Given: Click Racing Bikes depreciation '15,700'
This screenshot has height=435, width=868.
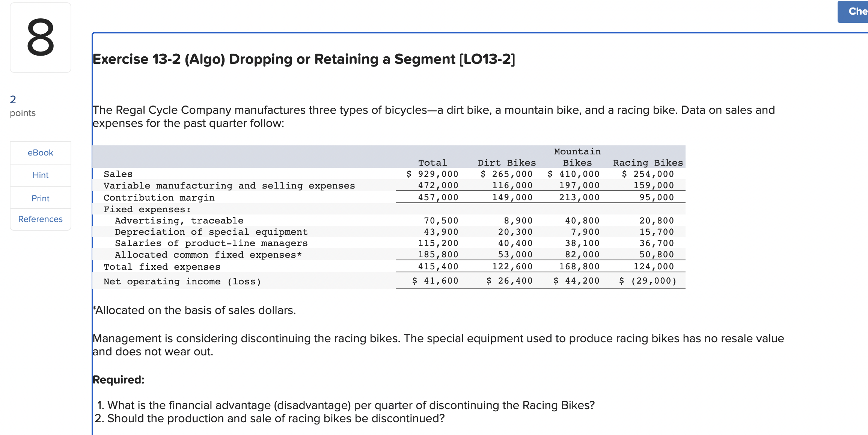Looking at the screenshot, I should (x=657, y=232).
